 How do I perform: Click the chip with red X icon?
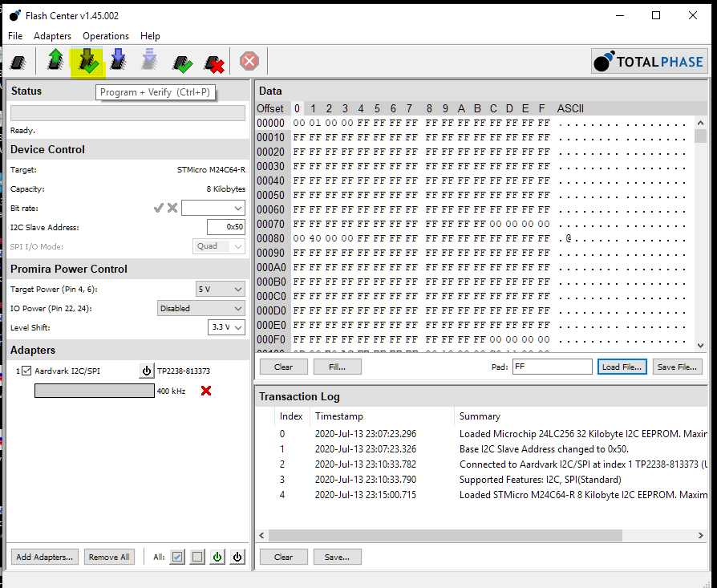tap(213, 62)
